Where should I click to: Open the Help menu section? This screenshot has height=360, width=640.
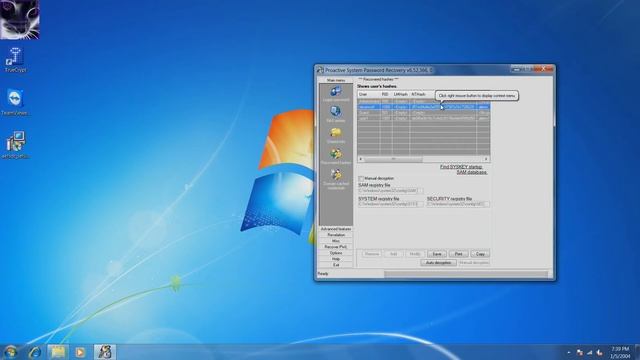[x=336, y=259]
